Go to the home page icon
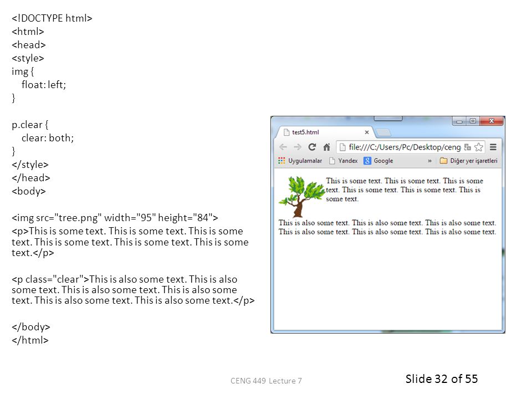Screen dimensions: 532x399 326,147
